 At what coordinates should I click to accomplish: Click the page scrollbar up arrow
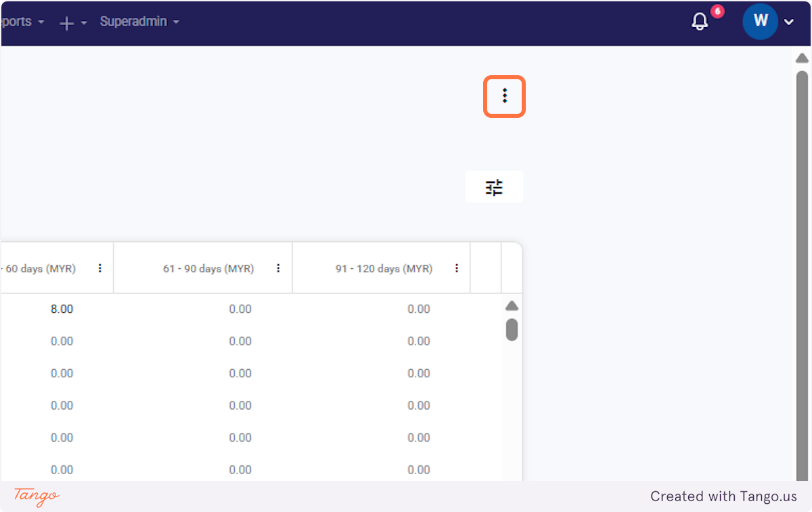point(802,58)
